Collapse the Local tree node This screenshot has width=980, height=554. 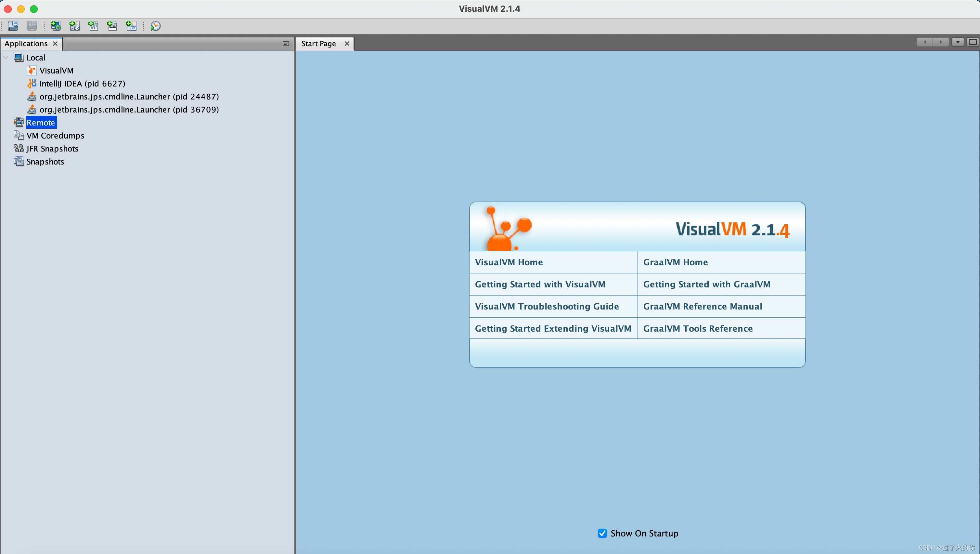tap(6, 58)
